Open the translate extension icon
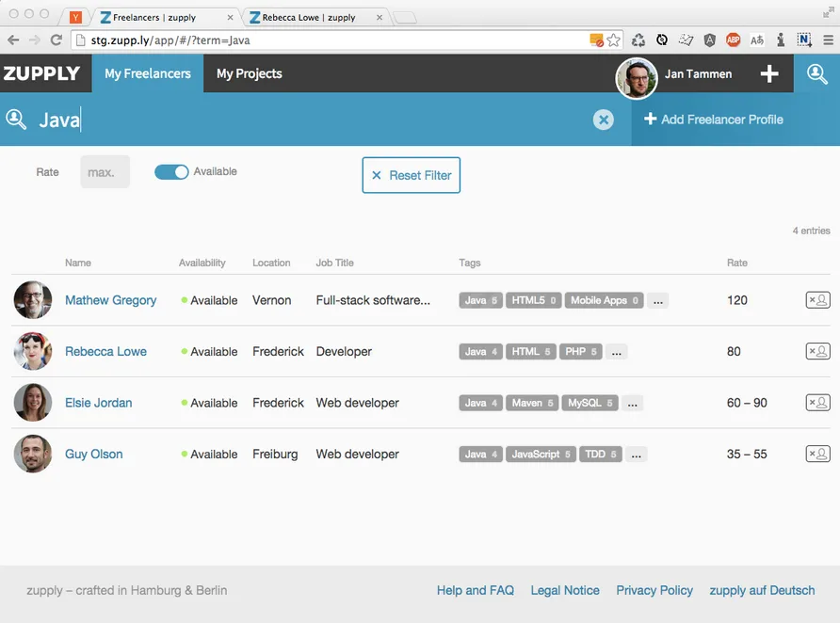 756,40
